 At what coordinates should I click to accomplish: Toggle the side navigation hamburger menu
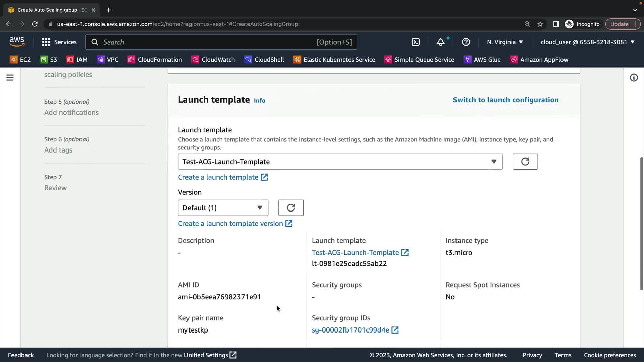click(x=10, y=78)
